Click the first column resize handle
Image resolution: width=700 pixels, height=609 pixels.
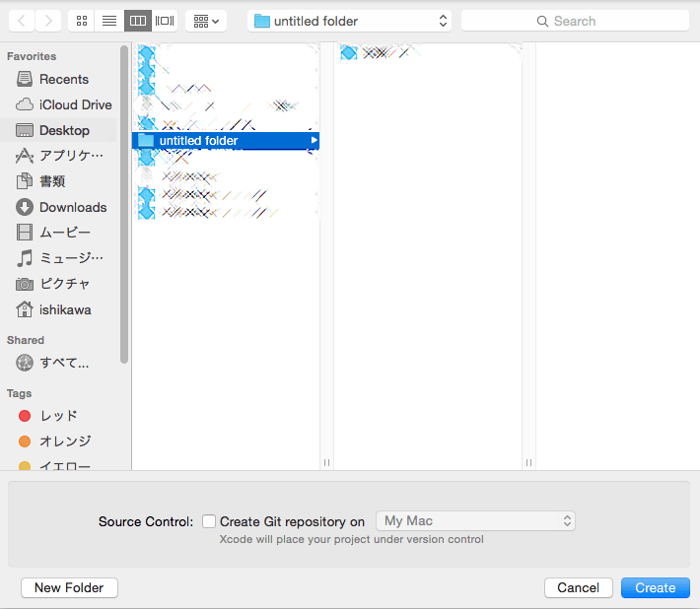click(326, 462)
